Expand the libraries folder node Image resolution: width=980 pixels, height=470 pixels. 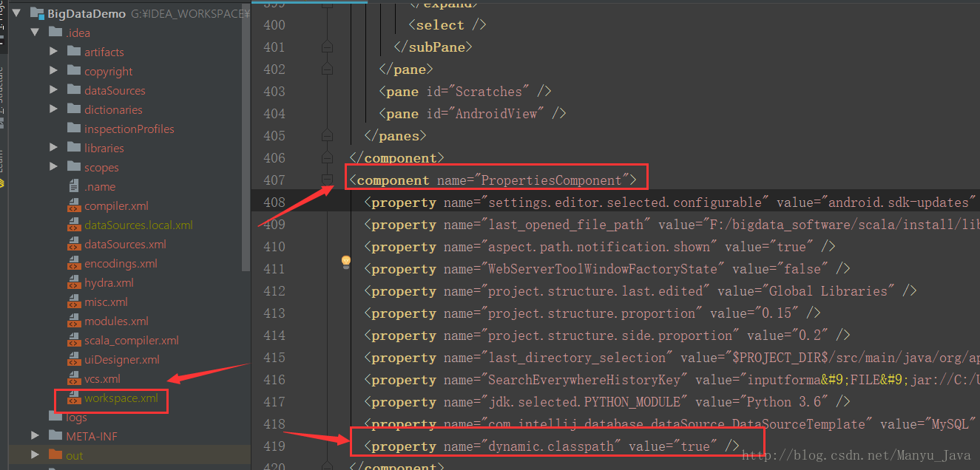pyautogui.click(x=53, y=148)
